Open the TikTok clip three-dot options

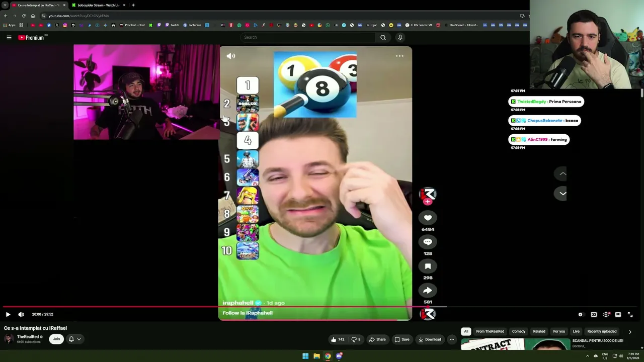(399, 56)
